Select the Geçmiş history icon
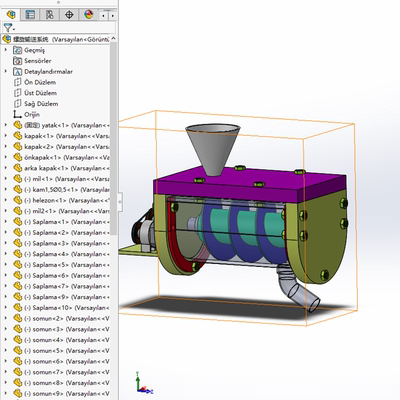Screen dimensions: 400x400 (17, 50)
